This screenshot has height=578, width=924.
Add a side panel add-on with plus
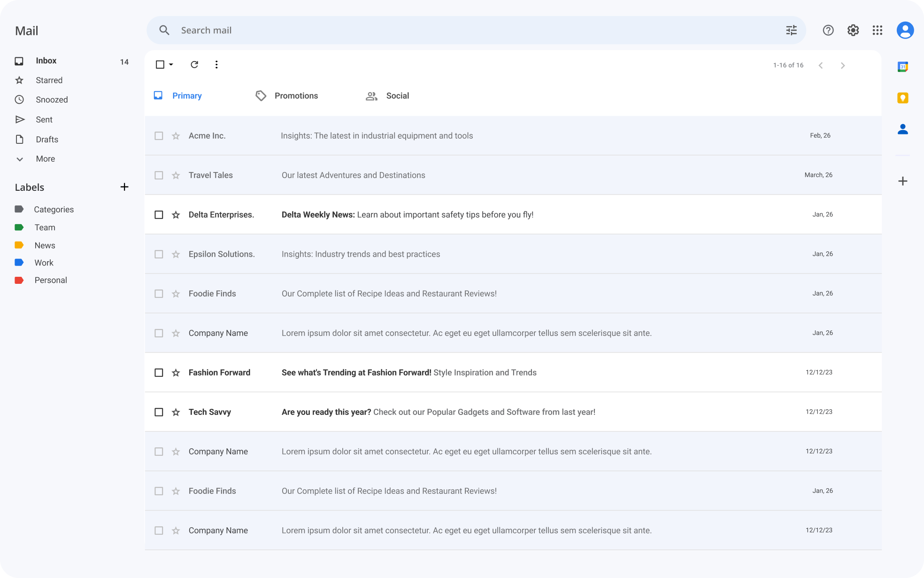point(902,181)
